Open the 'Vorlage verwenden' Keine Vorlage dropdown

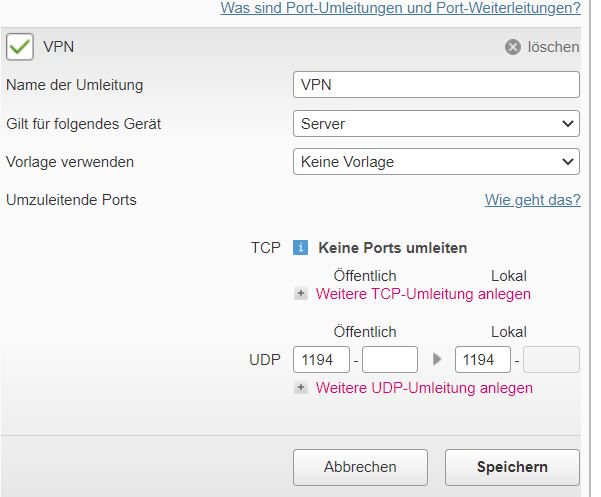[436, 161]
